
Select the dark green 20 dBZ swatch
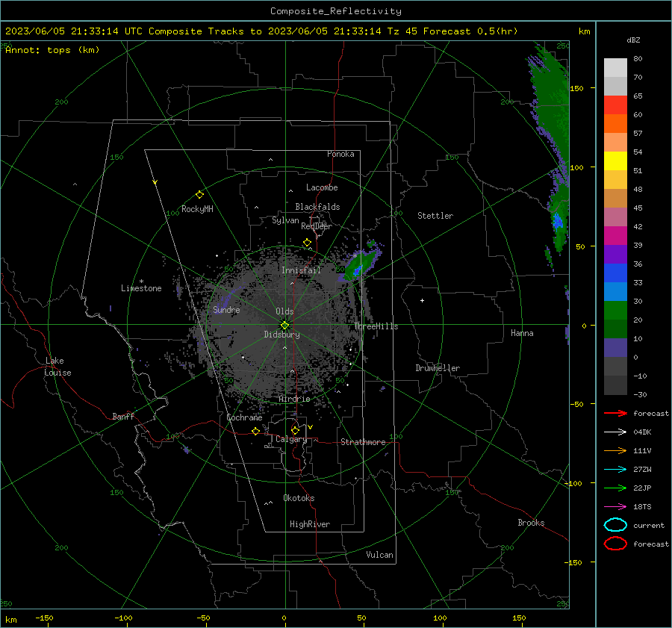click(615, 329)
